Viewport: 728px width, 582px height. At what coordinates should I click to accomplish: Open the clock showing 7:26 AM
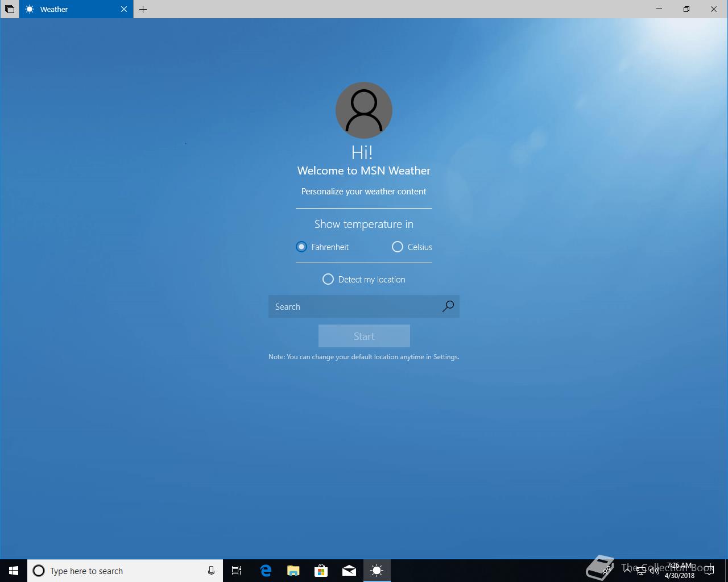[680, 571]
